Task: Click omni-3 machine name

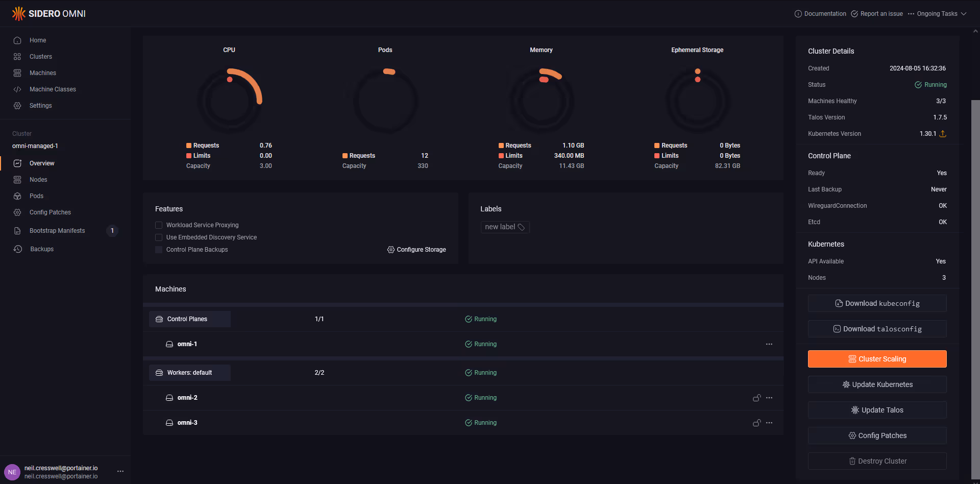Action: (187, 423)
